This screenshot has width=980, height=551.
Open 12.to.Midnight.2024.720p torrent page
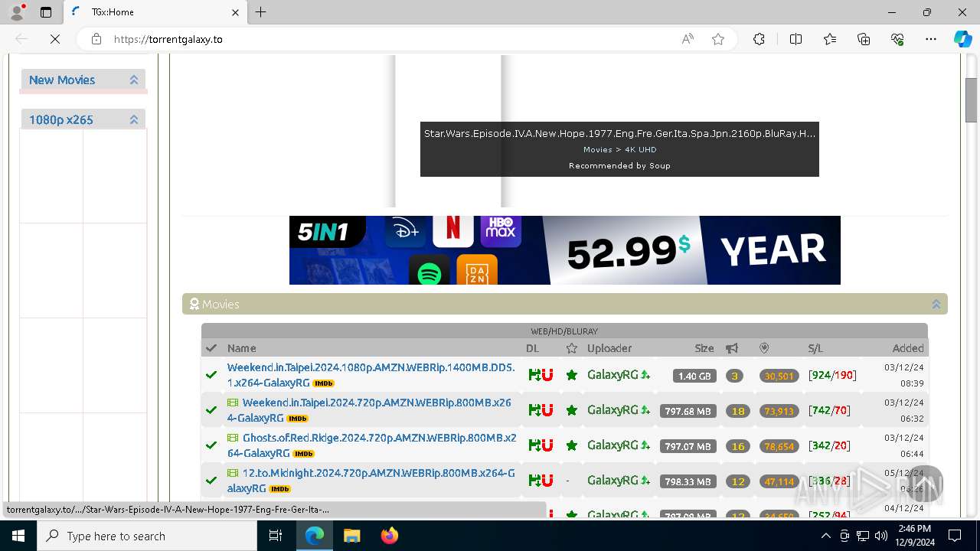pyautogui.click(x=371, y=481)
